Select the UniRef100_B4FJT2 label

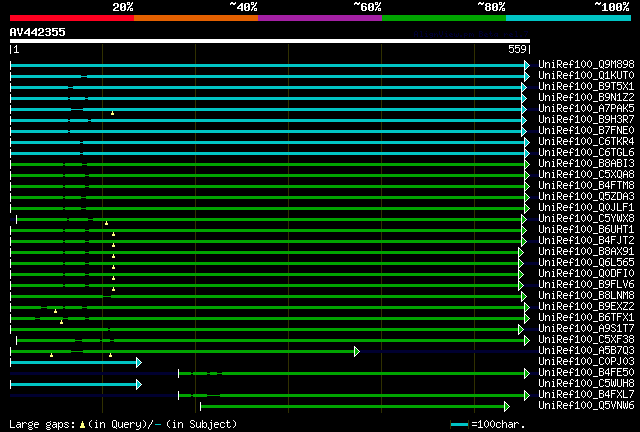586,240
